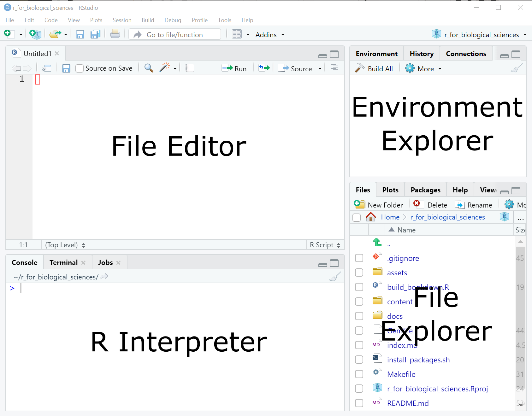
Task: Click the Print file icon
Action: 115,34
